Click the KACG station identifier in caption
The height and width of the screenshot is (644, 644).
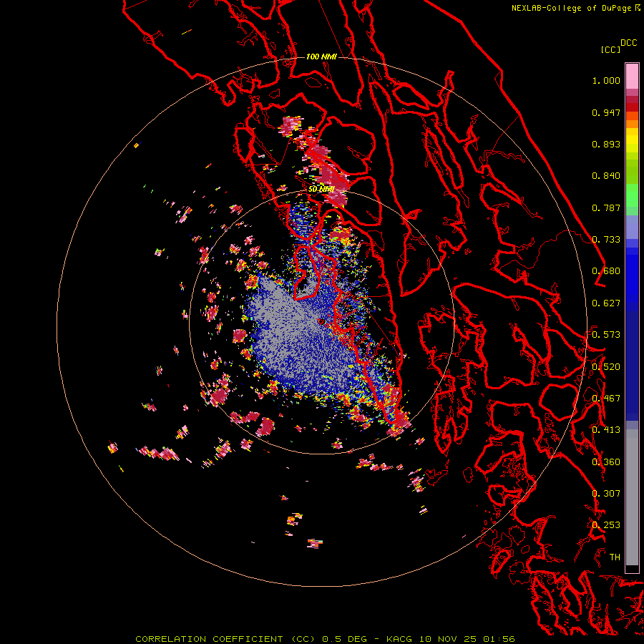[399, 639]
